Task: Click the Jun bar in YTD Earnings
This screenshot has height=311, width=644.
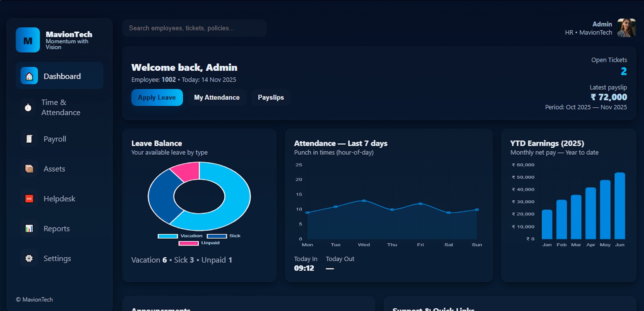Action: (619, 206)
